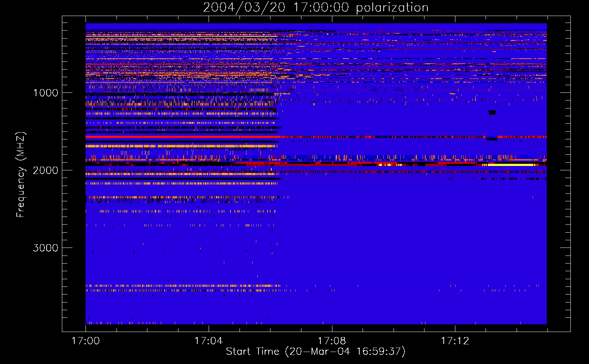
Task: Click the 1000 frequency tick label
Action: (x=46, y=93)
